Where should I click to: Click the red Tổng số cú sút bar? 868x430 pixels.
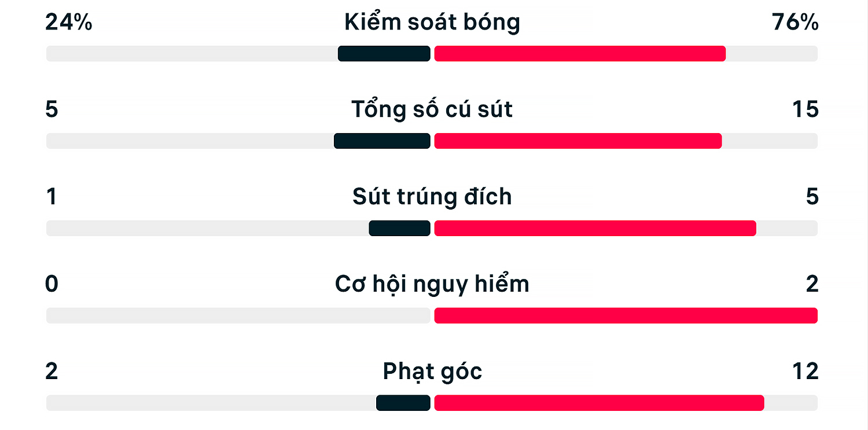point(578,141)
